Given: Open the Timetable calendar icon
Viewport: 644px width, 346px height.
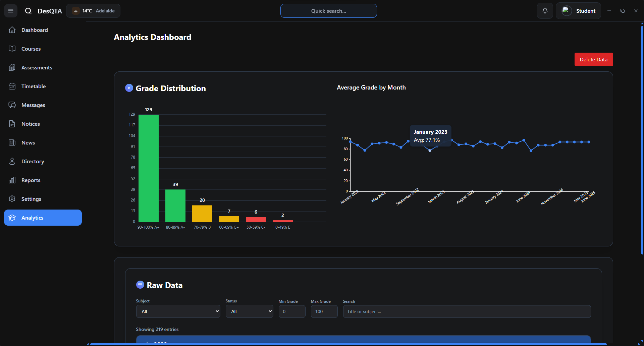Looking at the screenshot, I should 12,86.
